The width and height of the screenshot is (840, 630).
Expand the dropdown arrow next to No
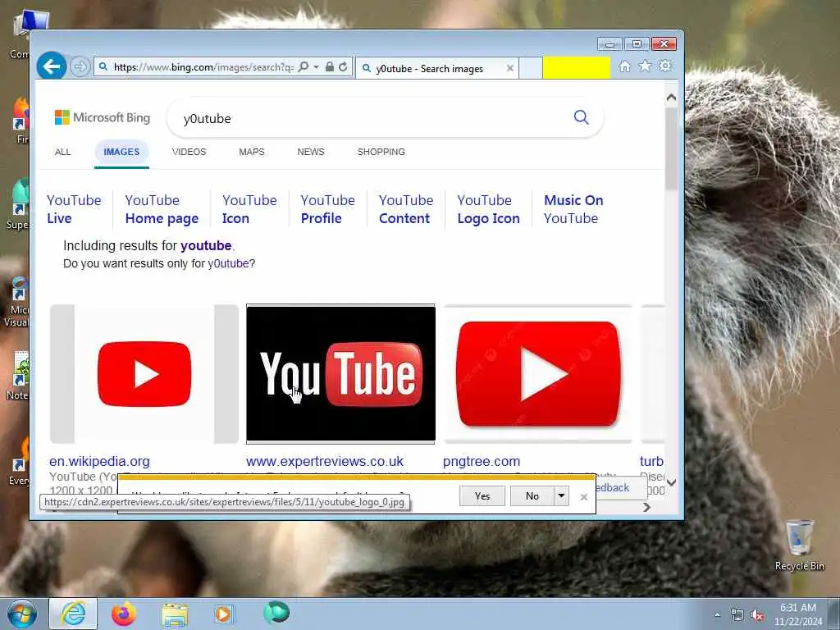click(561, 496)
